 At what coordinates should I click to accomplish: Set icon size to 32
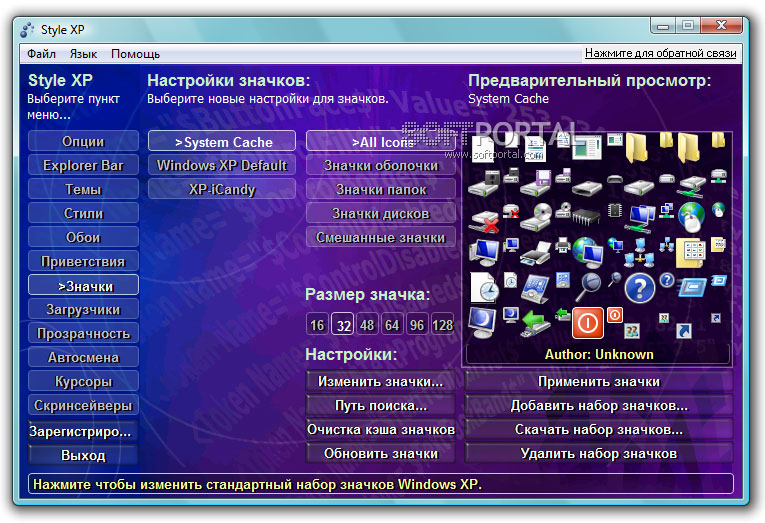click(343, 324)
